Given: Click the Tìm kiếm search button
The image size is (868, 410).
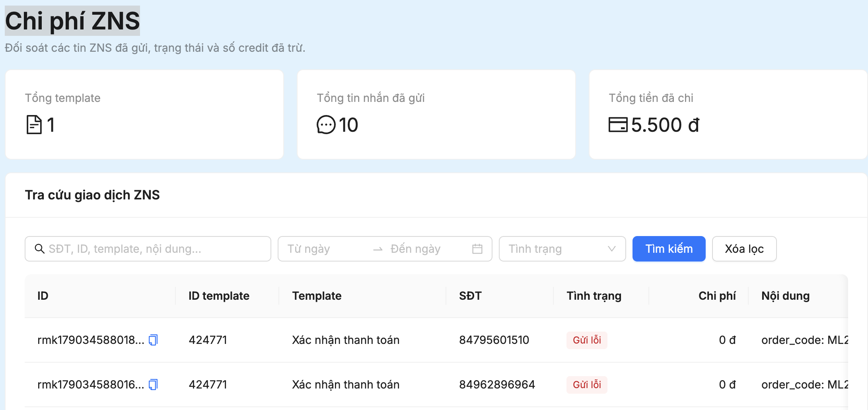Looking at the screenshot, I should 669,249.
